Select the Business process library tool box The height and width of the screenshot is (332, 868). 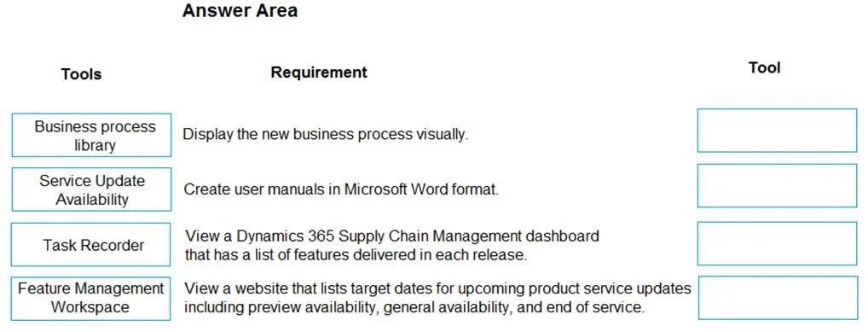91,135
